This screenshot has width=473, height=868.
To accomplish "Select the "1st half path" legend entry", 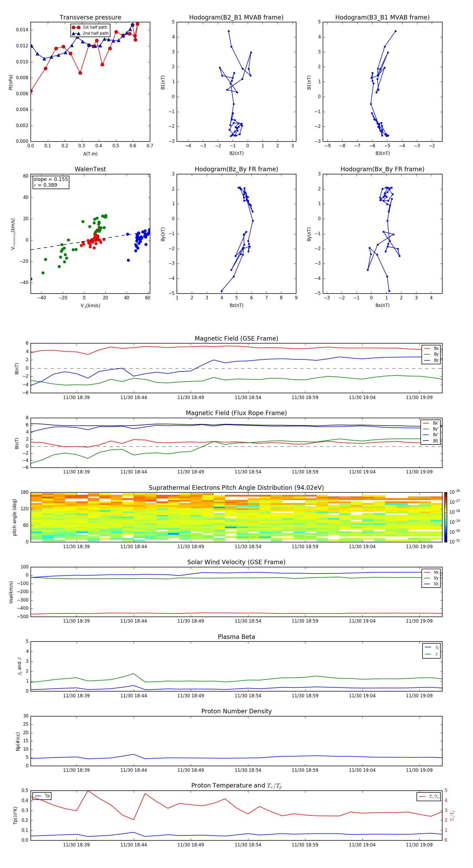I will coord(90,27).
